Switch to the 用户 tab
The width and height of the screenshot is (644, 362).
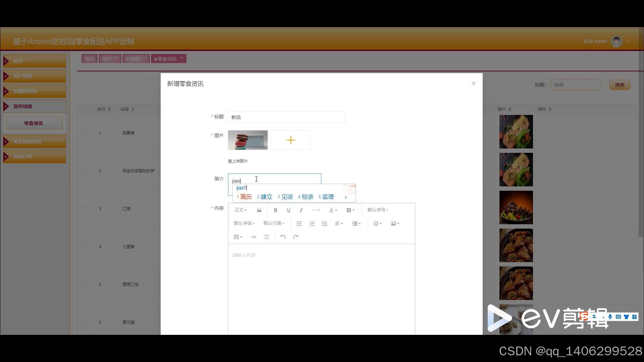click(107, 59)
